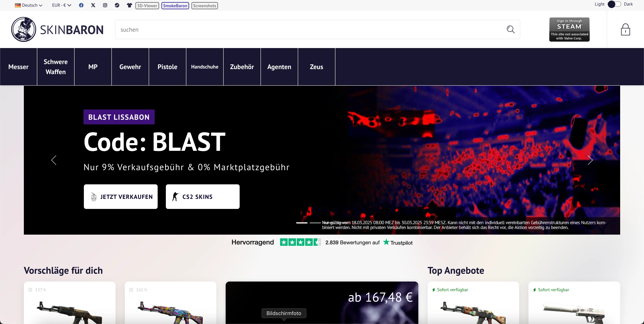Go to next banner slide arrow
The image size is (644, 324).
(590, 160)
